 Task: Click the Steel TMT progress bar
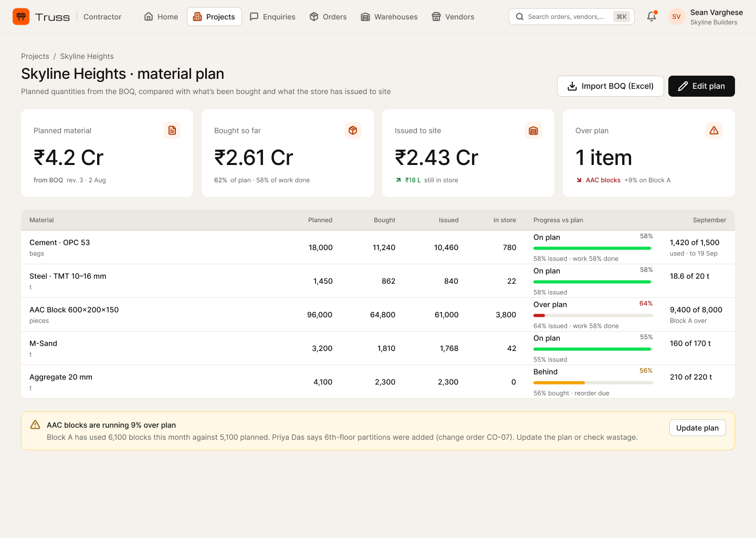[593, 282]
